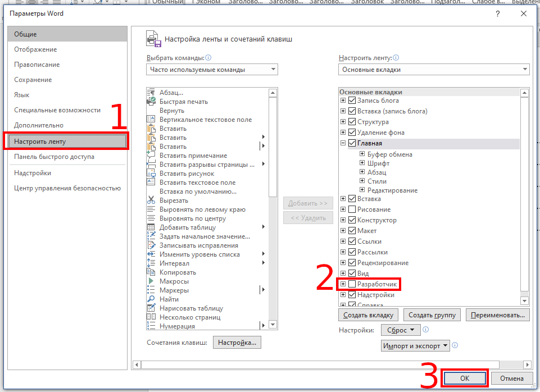The height and width of the screenshot is (392, 540).
Task: Click the Change List Level icon
Action: pos(151,254)
